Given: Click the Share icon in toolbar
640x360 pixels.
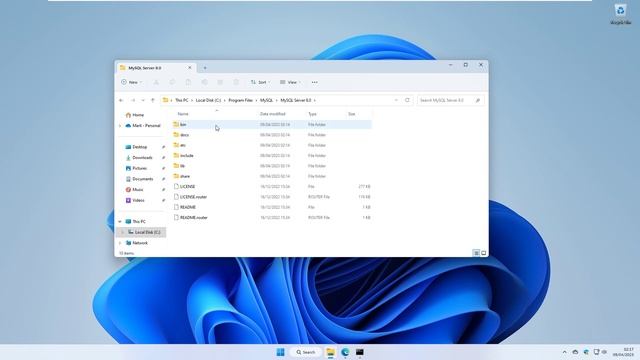Looking at the screenshot, I should point(220,82).
